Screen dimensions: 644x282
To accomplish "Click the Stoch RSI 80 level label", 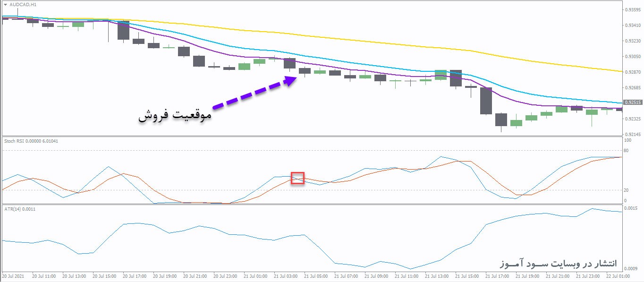I will (x=627, y=151).
